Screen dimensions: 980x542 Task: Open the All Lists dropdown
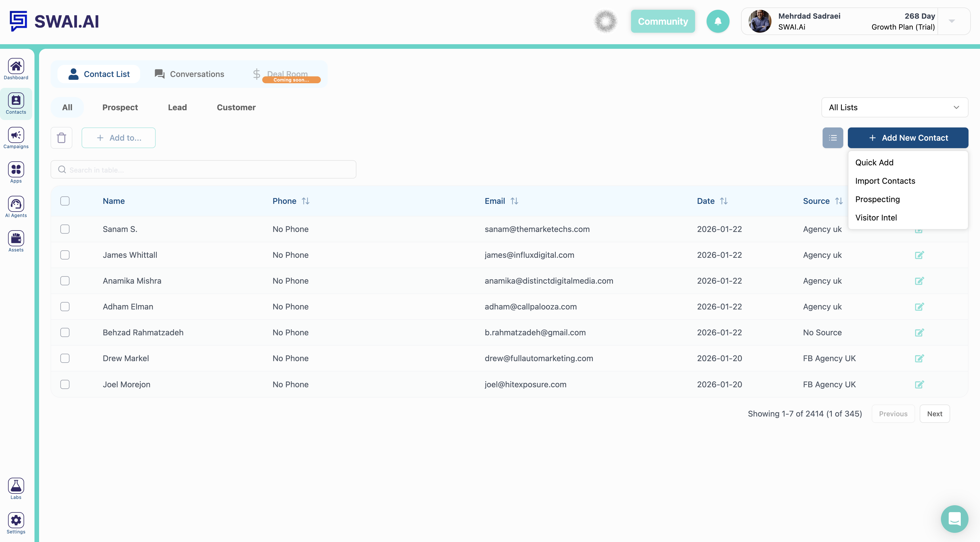coord(894,107)
